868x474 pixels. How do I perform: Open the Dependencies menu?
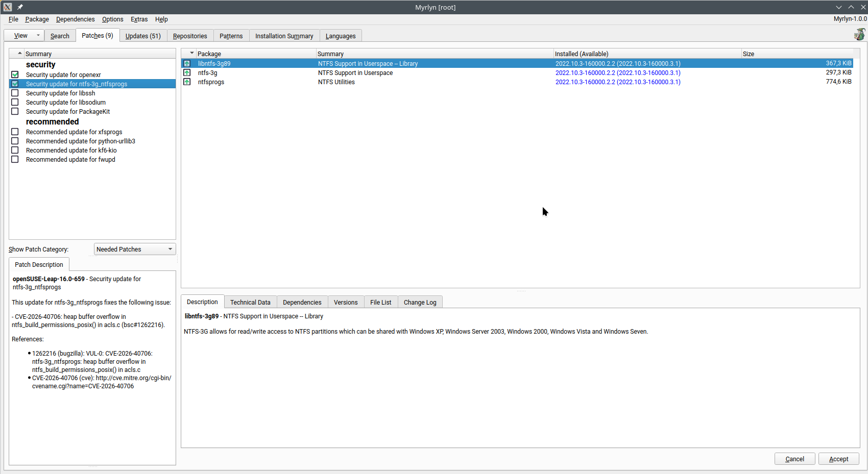coord(75,19)
